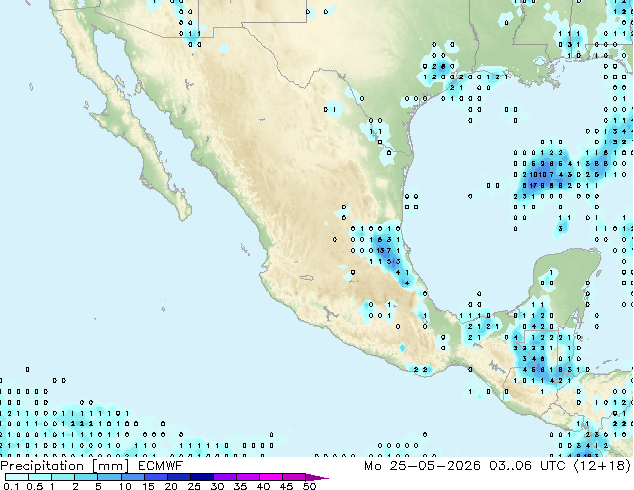Click the forecast run text "(12+18)"
The height and width of the screenshot is (490, 634).
coord(602,466)
